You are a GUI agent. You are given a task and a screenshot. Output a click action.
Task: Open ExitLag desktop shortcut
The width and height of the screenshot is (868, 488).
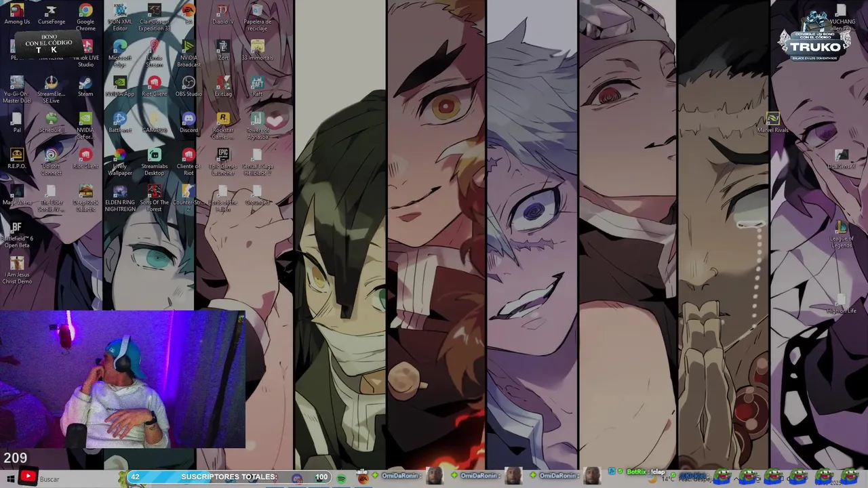coord(223,87)
